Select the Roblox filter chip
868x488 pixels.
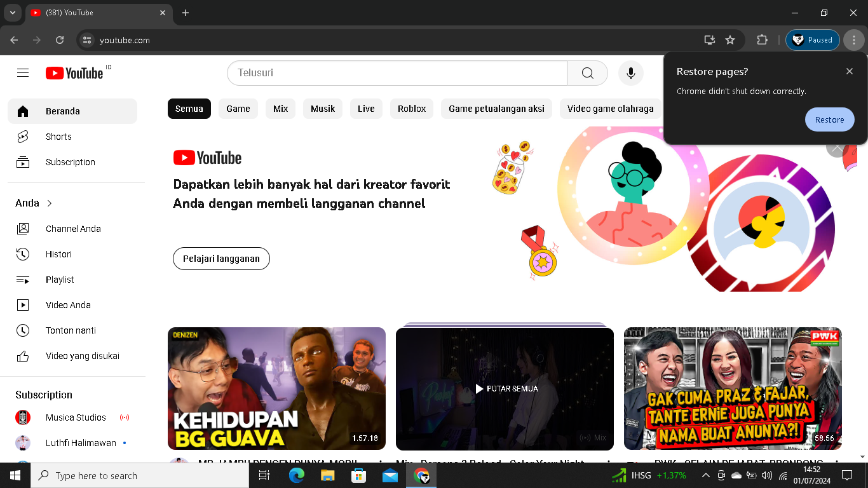tap(412, 109)
